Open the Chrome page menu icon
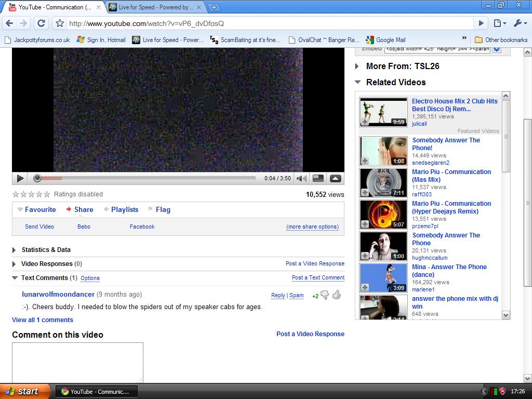532x399 pixels. tap(500, 23)
